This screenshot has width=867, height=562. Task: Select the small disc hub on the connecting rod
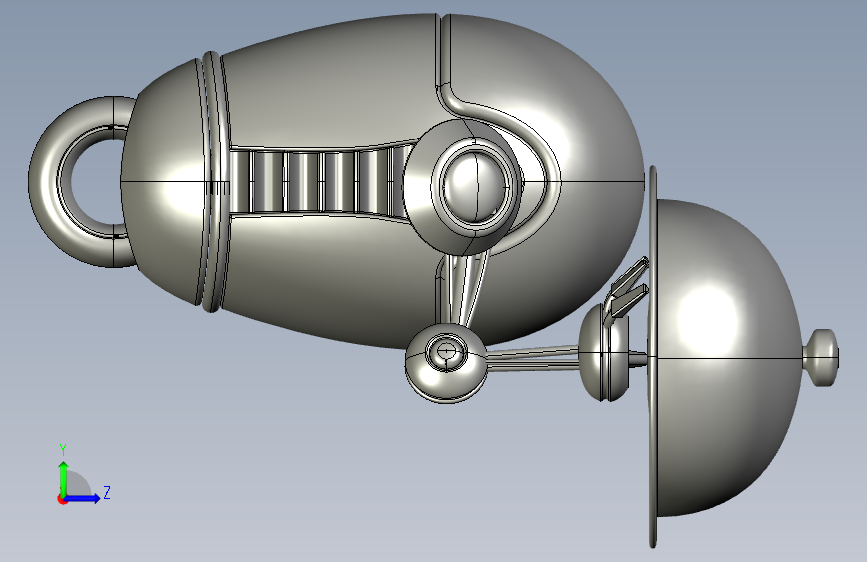pyautogui.click(x=604, y=352)
